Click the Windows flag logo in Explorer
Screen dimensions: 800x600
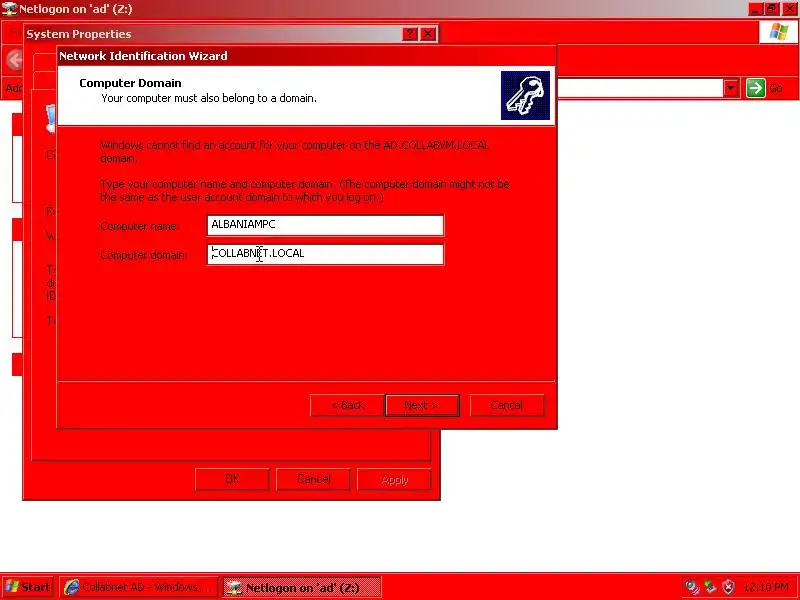[x=779, y=32]
